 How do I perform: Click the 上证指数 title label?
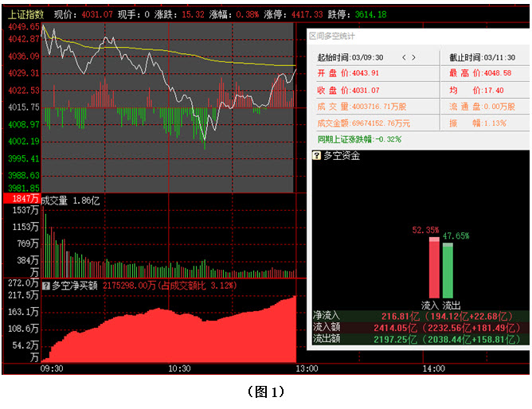click(24, 14)
